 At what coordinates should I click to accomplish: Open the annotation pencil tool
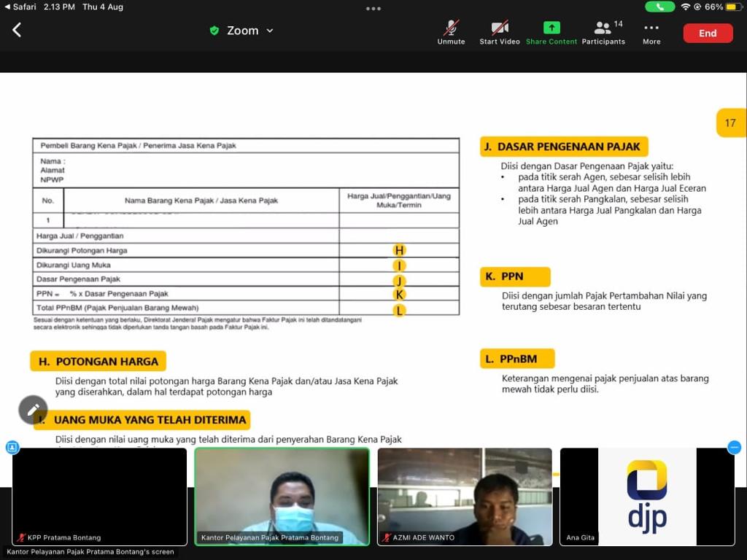(33, 410)
